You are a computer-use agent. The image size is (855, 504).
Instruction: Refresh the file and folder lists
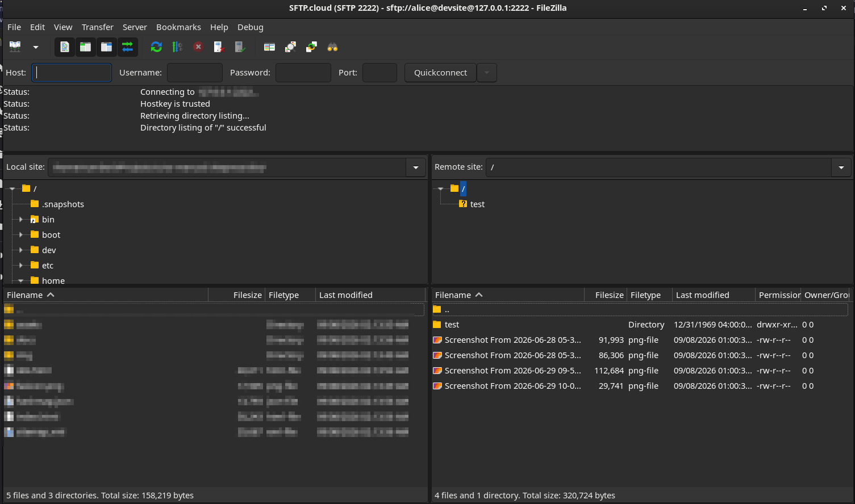[156, 47]
